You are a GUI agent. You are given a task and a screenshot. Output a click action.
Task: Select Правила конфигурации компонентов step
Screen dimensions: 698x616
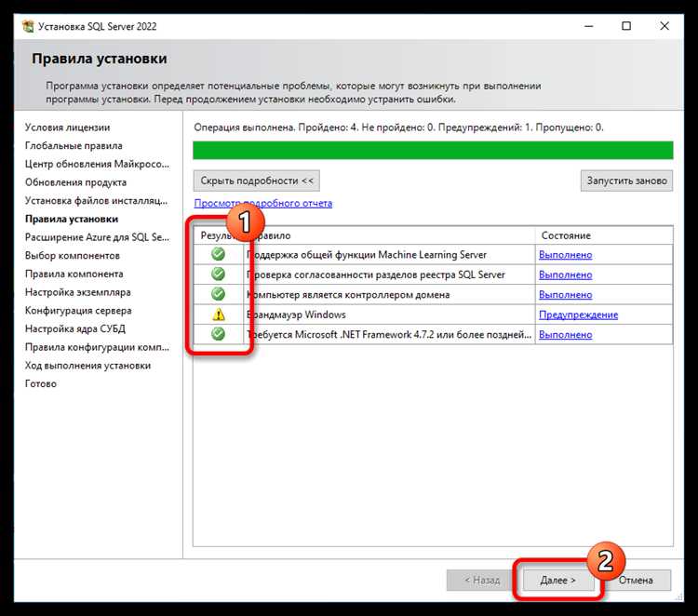tap(97, 347)
